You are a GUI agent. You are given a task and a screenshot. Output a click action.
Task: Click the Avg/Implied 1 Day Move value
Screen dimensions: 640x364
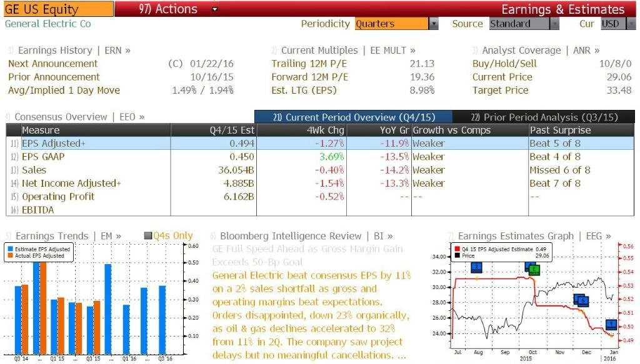coord(202,90)
